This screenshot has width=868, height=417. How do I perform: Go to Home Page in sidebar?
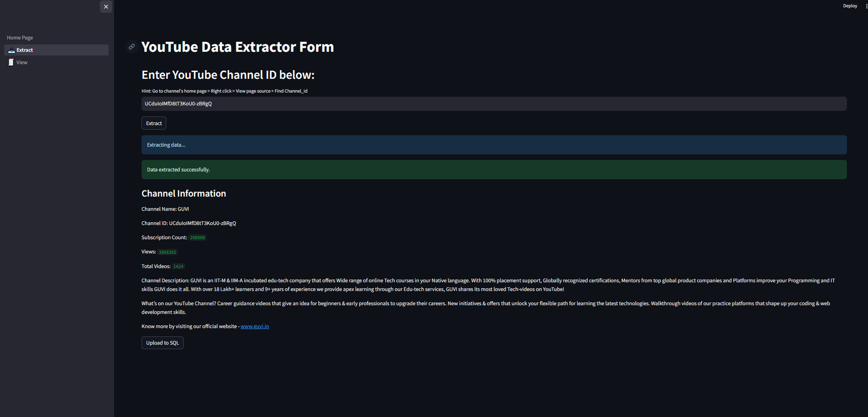click(20, 38)
